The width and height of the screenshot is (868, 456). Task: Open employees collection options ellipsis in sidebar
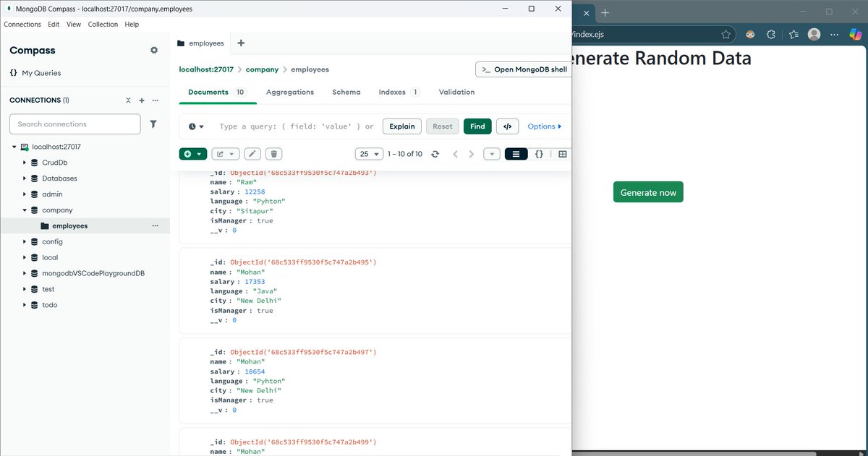point(155,225)
